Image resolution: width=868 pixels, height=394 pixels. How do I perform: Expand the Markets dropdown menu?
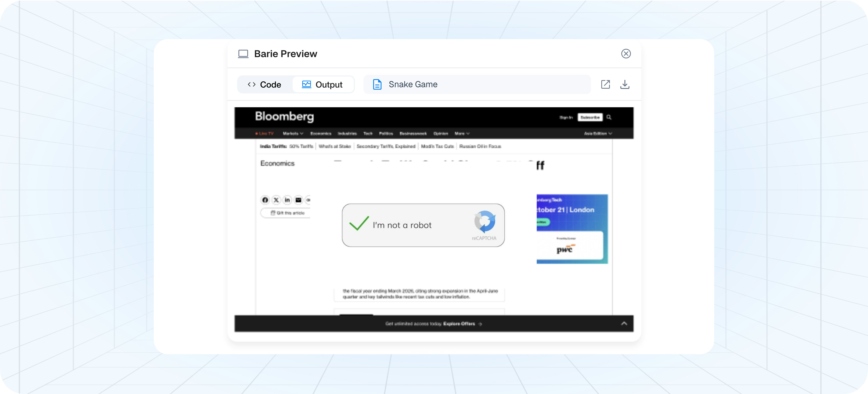tap(293, 134)
